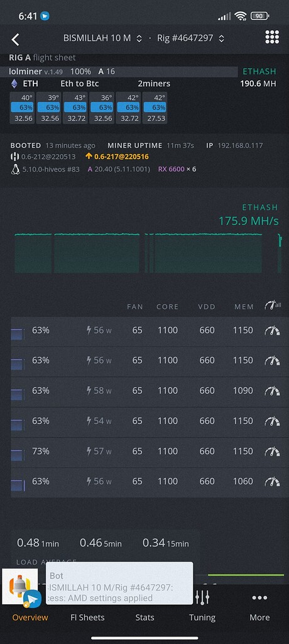Image resolution: width=289 pixels, height=644 pixels.
Task: Tap the battery 90 indicator
Action: point(260,16)
